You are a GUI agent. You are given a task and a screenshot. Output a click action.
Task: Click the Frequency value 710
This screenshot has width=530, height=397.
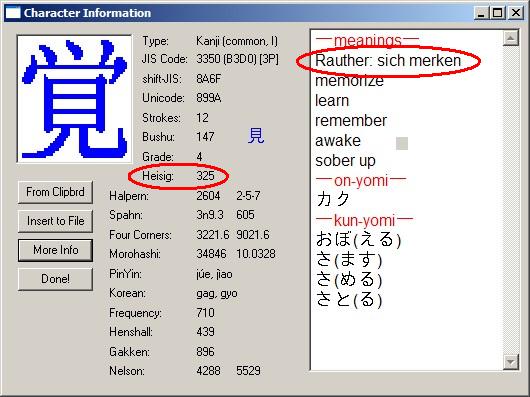coord(205,313)
